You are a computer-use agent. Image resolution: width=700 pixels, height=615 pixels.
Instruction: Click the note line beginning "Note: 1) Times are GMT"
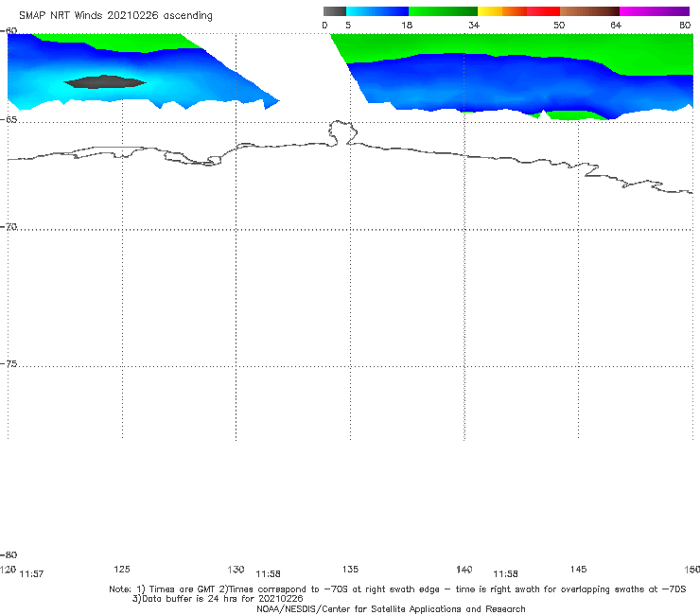tap(397, 589)
